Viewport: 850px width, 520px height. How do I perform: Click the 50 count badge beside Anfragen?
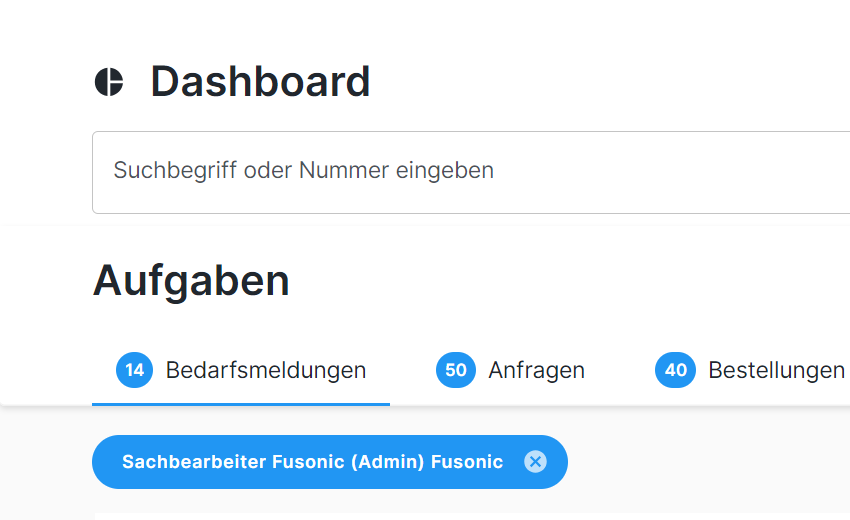click(456, 370)
